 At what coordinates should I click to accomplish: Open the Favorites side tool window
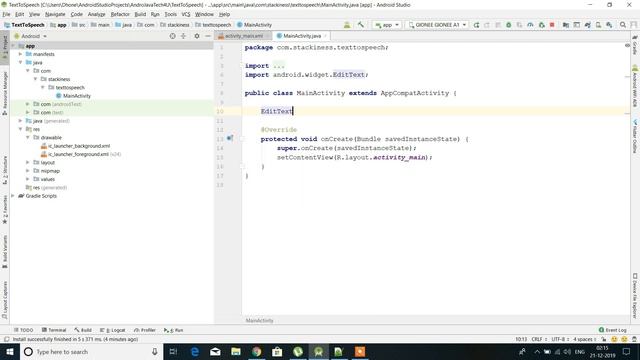(4, 209)
